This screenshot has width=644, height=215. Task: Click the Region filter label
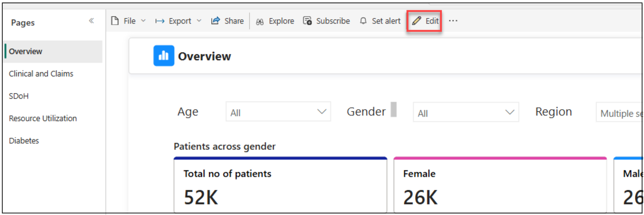(x=554, y=112)
